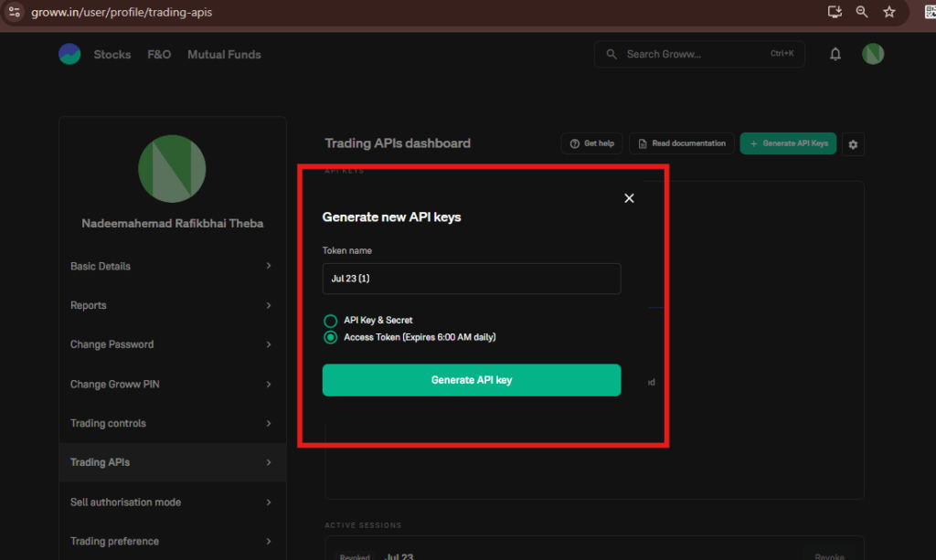Bookmark this page with the star icon

[888, 12]
